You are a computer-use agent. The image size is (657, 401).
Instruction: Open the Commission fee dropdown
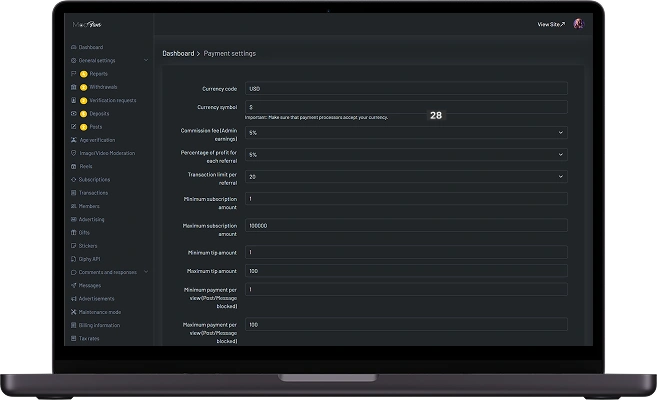[x=406, y=133]
